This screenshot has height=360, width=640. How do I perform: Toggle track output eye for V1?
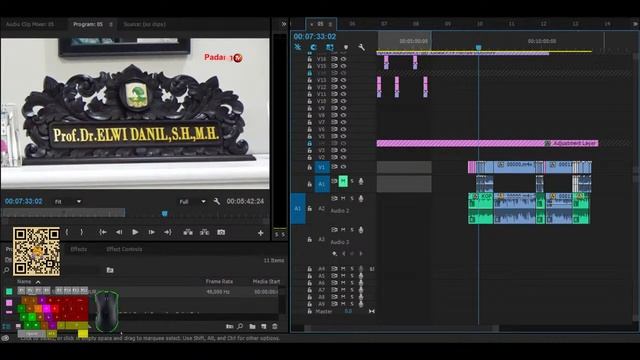[x=343, y=167]
